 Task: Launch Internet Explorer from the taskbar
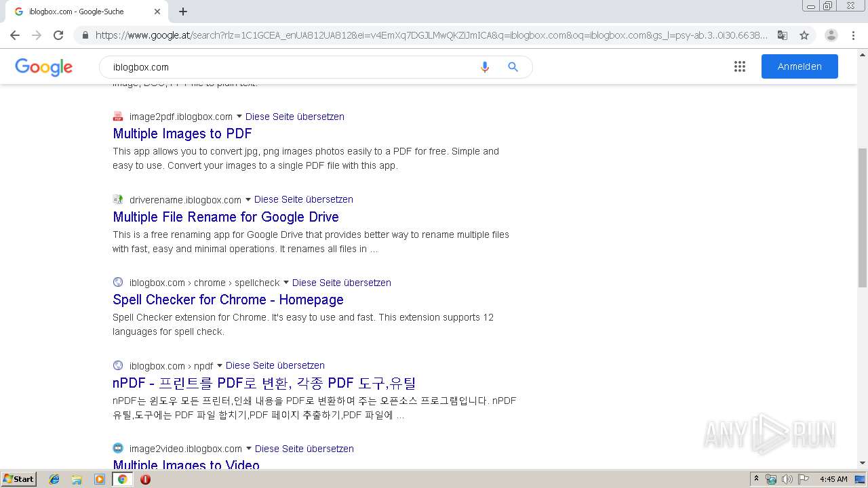click(54, 479)
